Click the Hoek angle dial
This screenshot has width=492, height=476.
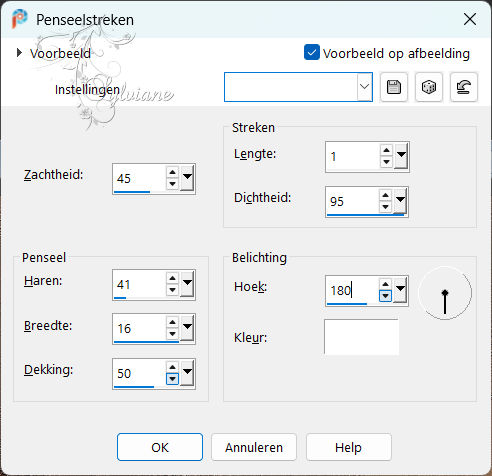click(x=445, y=293)
